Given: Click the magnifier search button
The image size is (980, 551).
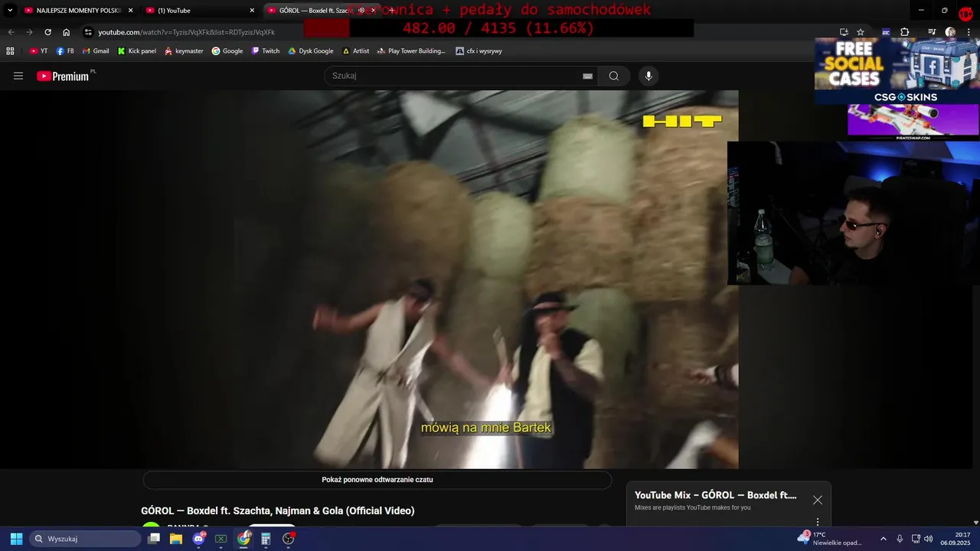Looking at the screenshot, I should [614, 76].
